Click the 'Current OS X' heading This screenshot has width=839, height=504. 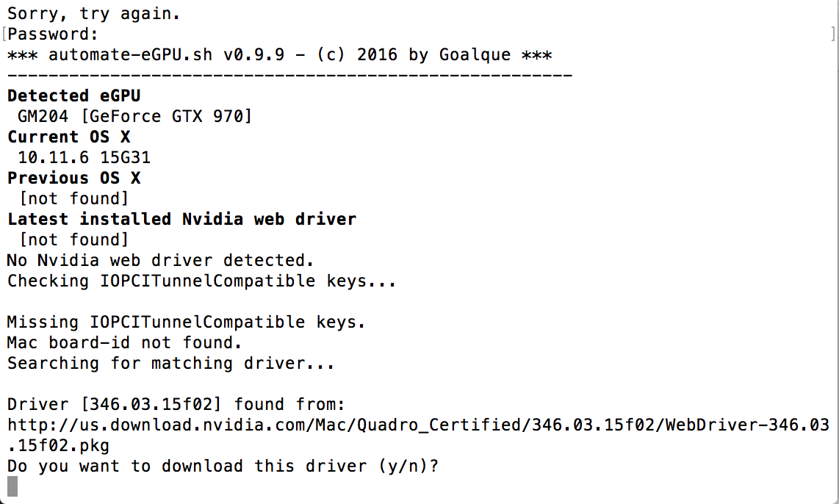tap(69, 137)
